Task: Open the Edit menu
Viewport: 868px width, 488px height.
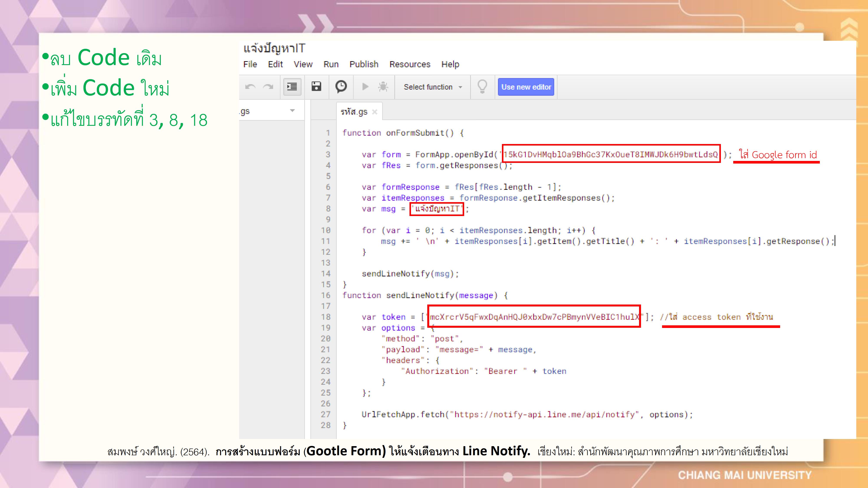Action: [x=275, y=64]
